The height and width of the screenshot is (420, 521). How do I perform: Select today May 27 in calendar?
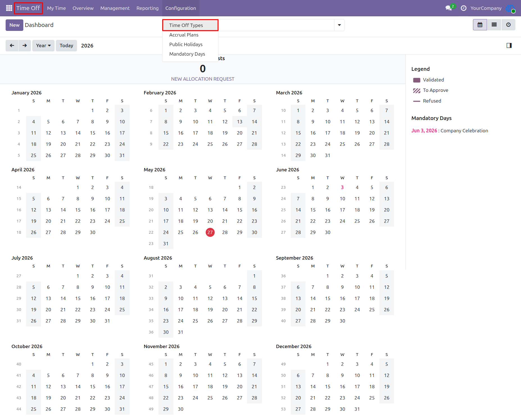[210, 232]
